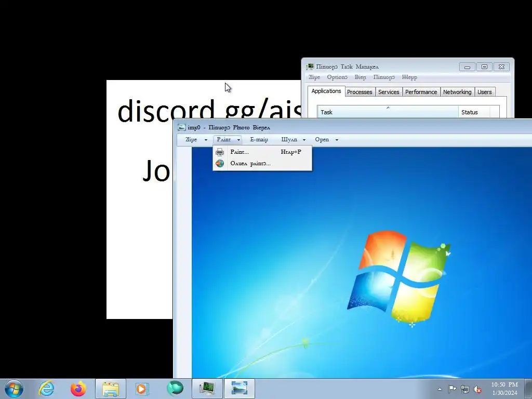This screenshot has height=399, width=532.
Task: Launch Firefox from the taskbar
Action: [78, 389]
